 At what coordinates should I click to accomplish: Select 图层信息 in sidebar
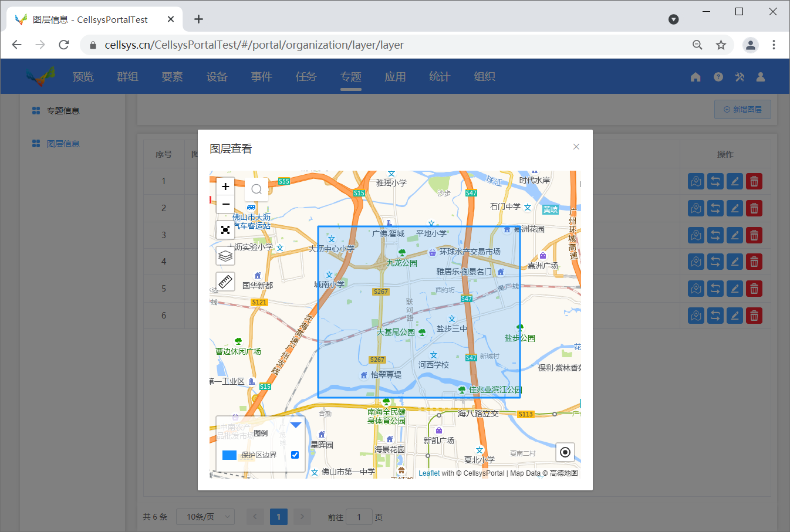[63, 144]
